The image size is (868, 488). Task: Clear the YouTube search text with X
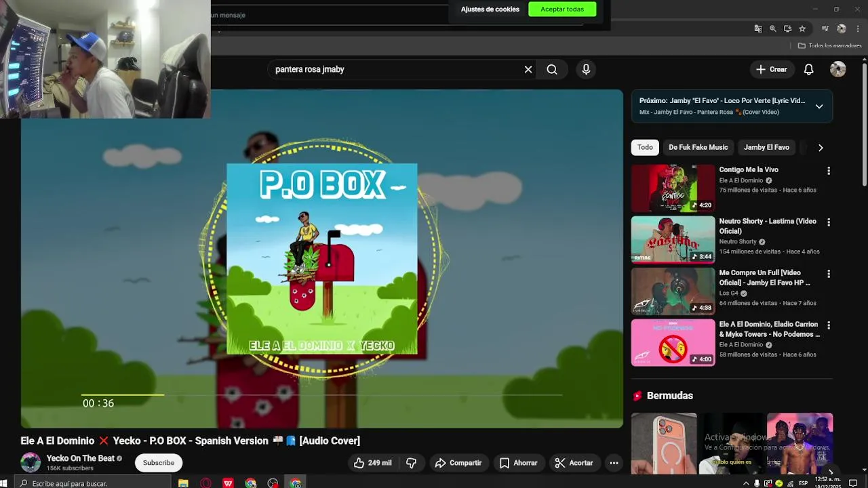[x=528, y=69]
